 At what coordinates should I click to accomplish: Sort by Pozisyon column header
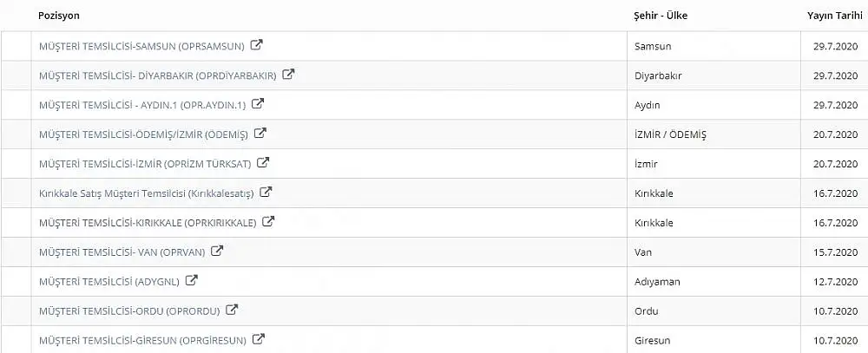tap(59, 16)
